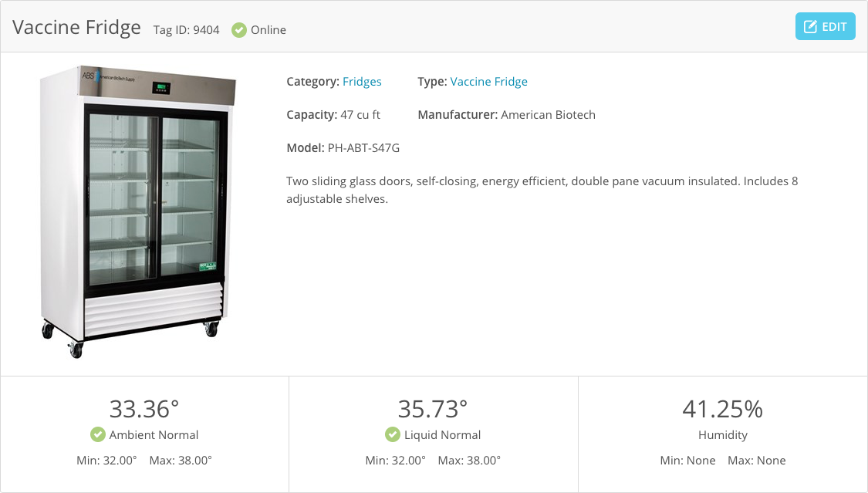
Task: Click the model number PH-ABT-S47G
Action: pos(363,148)
